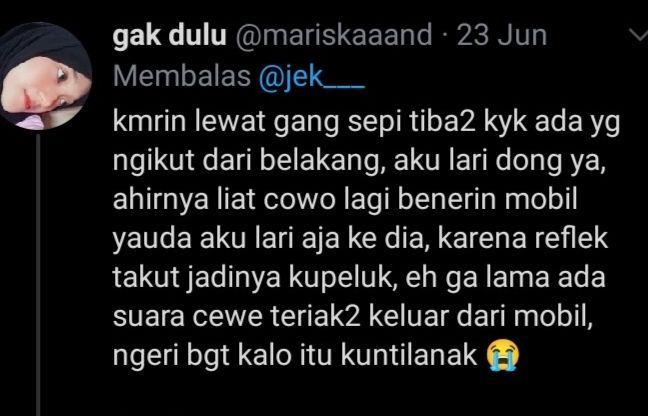
Task: Click the "Membalas" reply label
Action: (182, 77)
